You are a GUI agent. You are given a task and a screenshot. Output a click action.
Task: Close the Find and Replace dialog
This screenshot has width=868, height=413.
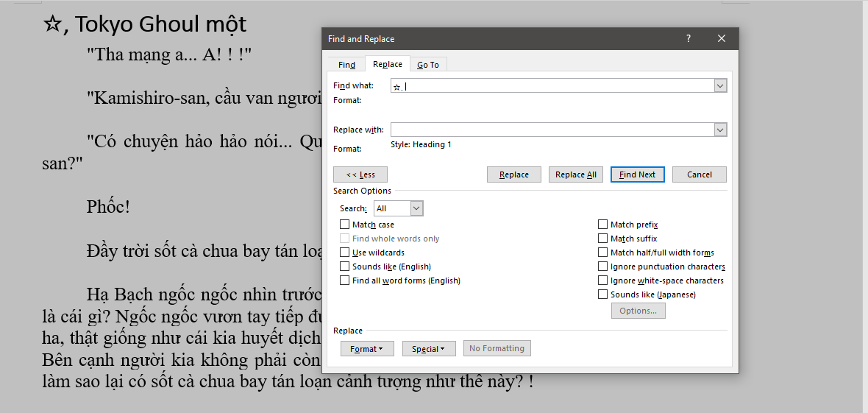coord(722,39)
